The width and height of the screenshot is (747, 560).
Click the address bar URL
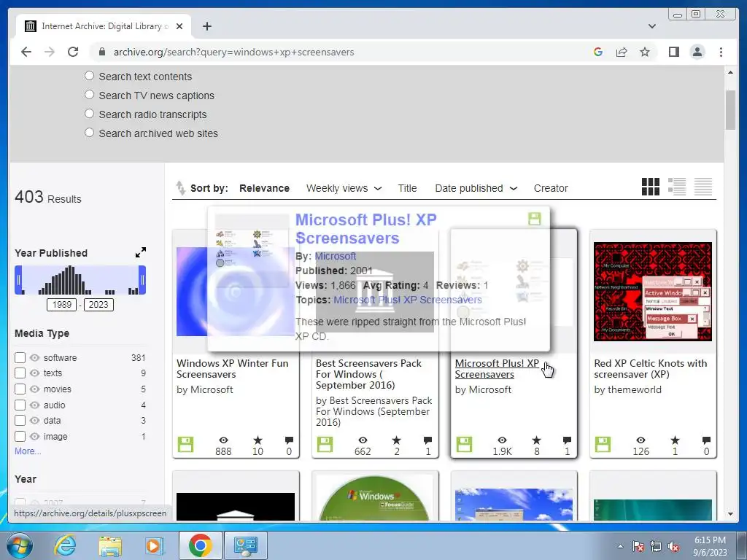coord(233,52)
